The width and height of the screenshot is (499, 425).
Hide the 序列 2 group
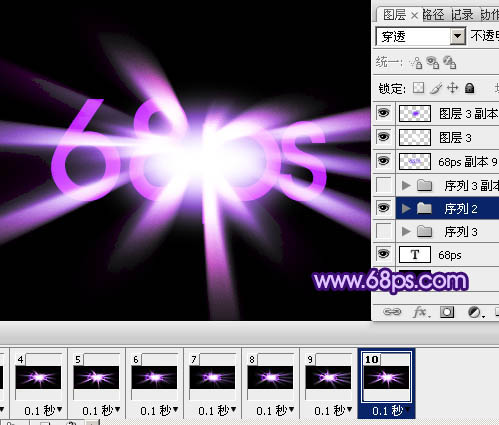[384, 208]
